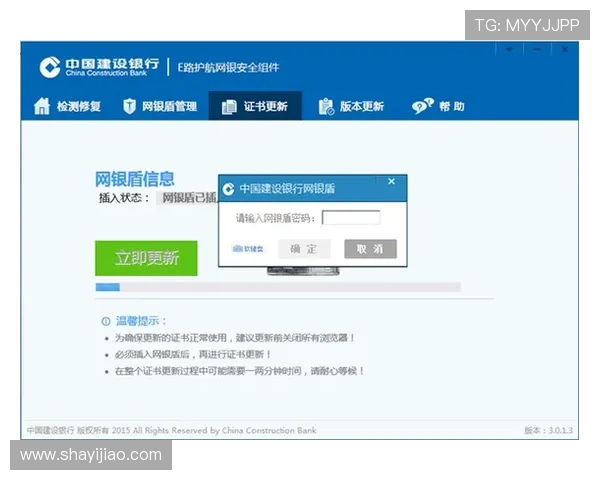600x480 pixels.
Task: Click the E路护航网银安全组件 title text
Action: pyautogui.click(x=228, y=68)
